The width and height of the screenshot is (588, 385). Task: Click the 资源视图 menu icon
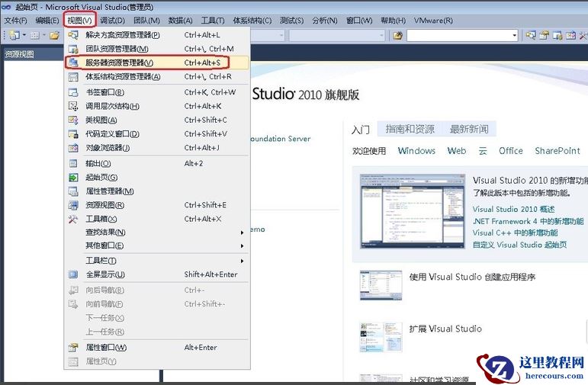pyautogui.click(x=73, y=205)
